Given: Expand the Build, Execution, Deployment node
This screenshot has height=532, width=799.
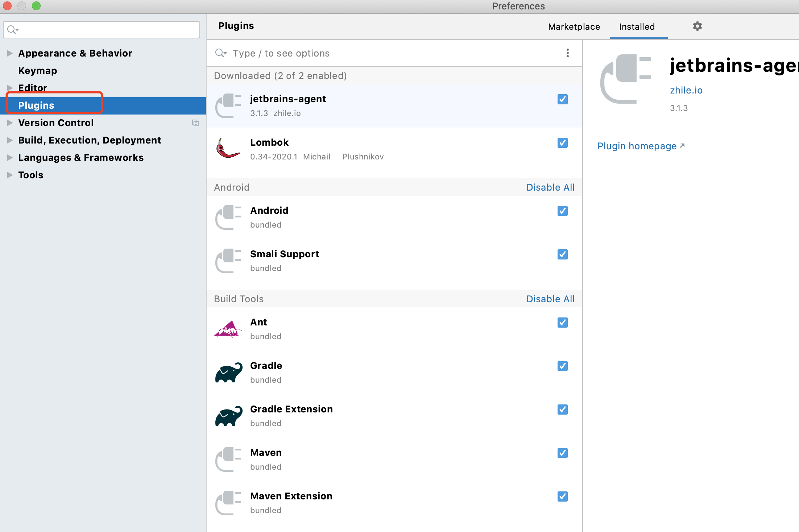Looking at the screenshot, I should coord(10,140).
